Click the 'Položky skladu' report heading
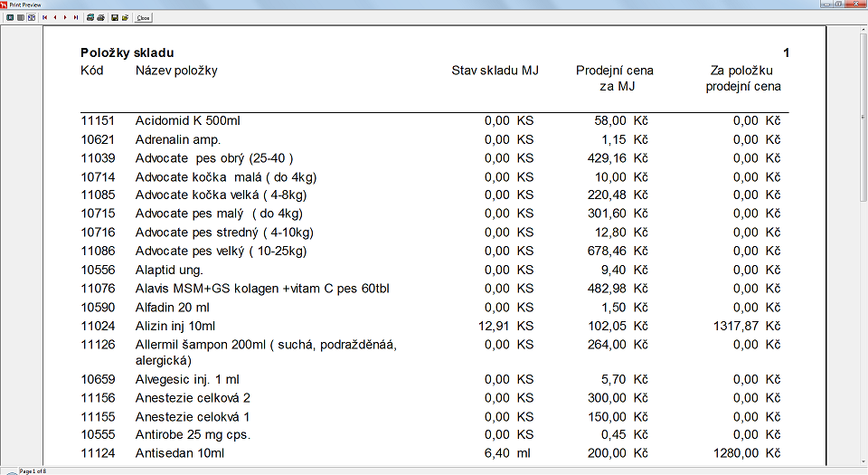Viewport: 868px width, 475px height. pyautogui.click(x=127, y=53)
